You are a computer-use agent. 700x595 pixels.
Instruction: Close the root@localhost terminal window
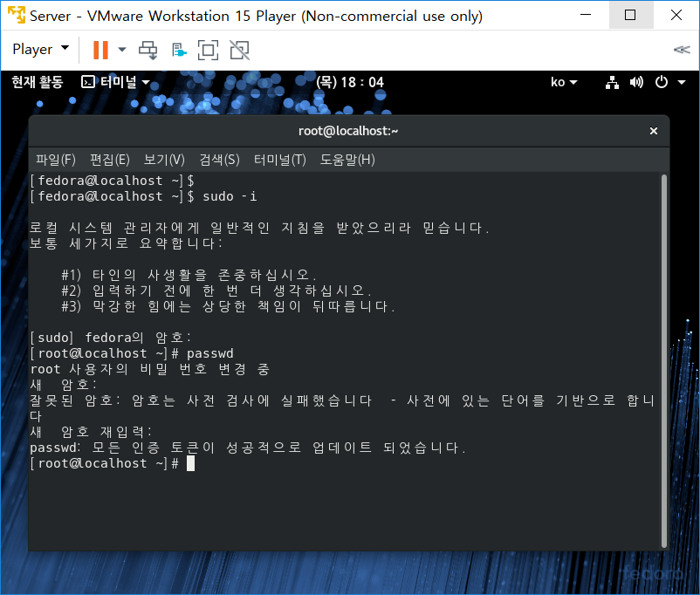tap(654, 131)
